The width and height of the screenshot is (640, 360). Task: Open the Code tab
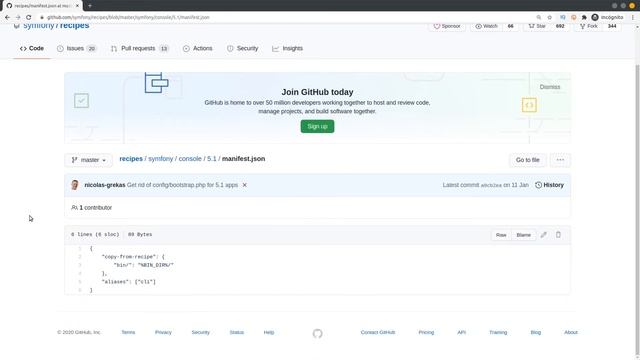(32, 48)
